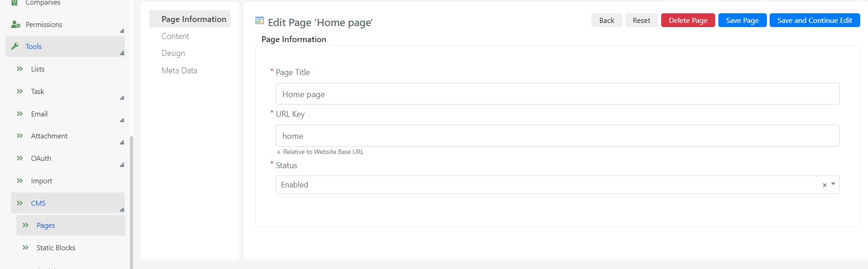Screen dimensions: 868x269
Task: Collapse the CMS menu section
Action: pyautogui.click(x=122, y=209)
